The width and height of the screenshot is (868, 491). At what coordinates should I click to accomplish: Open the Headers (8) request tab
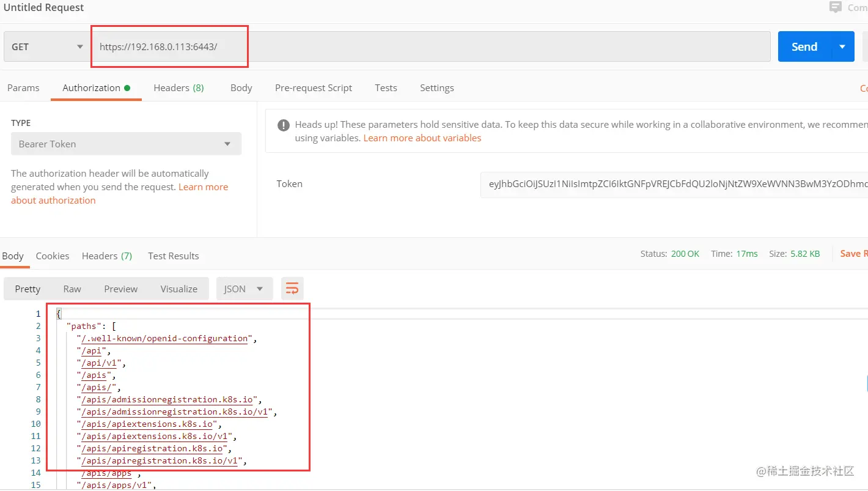[178, 87]
